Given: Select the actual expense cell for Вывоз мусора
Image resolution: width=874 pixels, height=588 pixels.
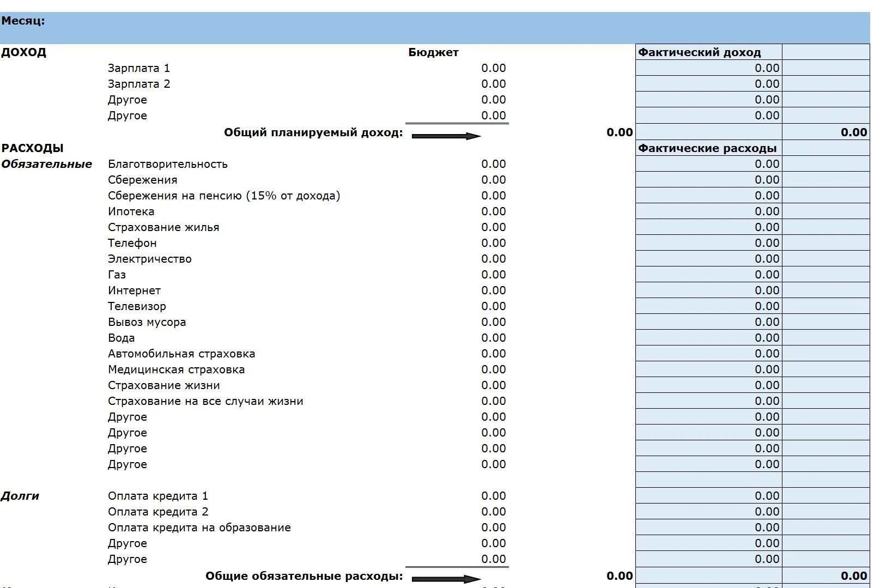Looking at the screenshot, I should 708,322.
